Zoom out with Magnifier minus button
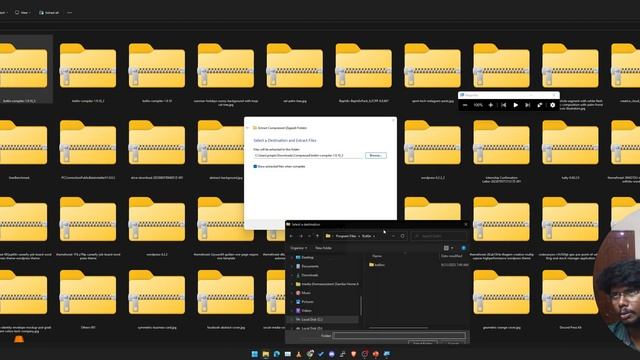640x360 pixels. 465,105
